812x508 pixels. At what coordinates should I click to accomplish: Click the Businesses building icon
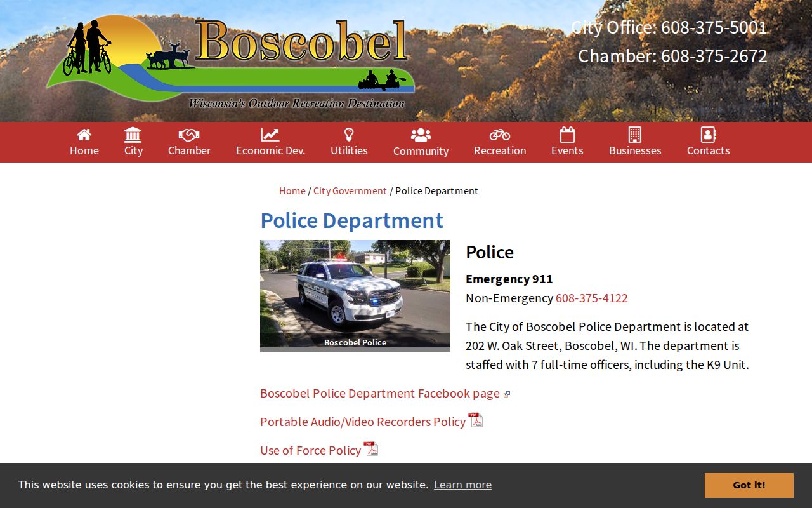tap(635, 134)
